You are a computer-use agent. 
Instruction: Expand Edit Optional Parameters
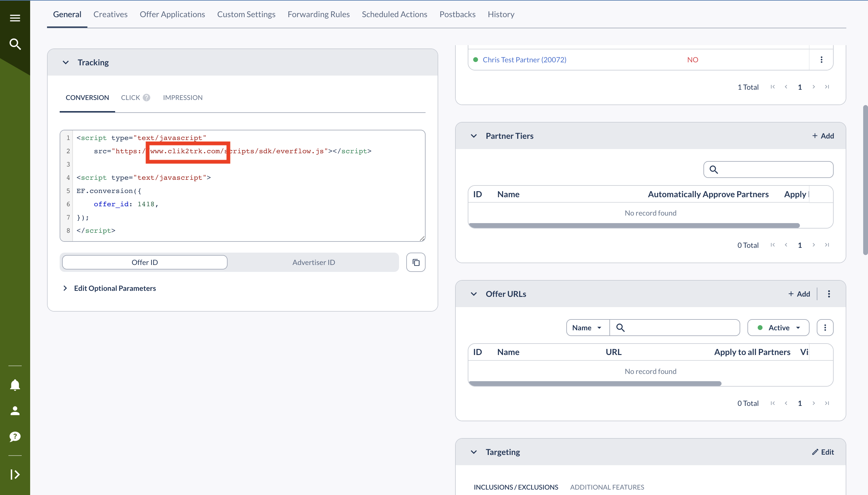pyautogui.click(x=110, y=288)
